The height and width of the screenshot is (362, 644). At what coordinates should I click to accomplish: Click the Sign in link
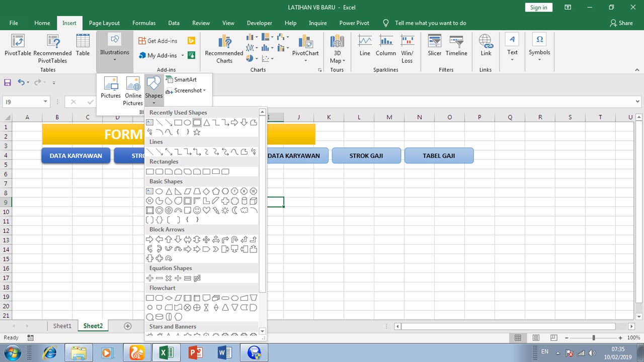coord(538,7)
